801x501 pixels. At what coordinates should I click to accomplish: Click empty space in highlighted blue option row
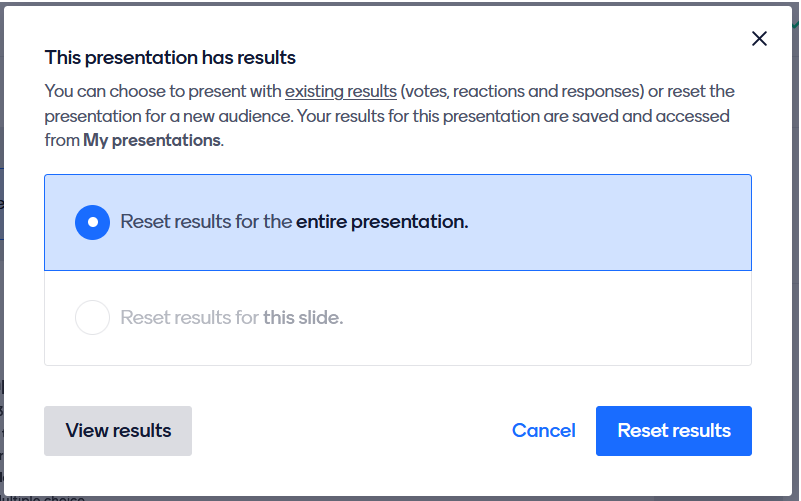pyautogui.click(x=610, y=222)
